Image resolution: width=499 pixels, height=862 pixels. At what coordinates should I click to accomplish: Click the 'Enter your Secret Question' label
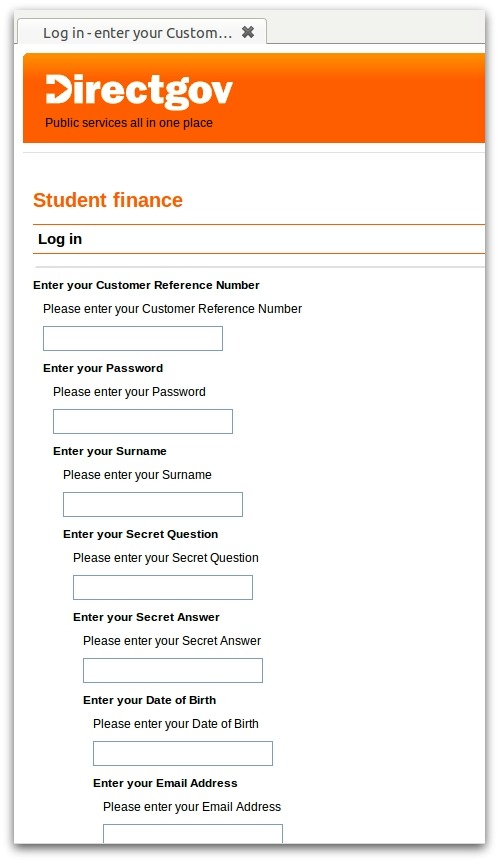click(141, 534)
